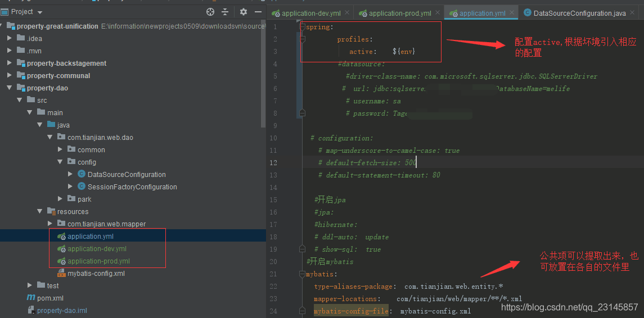Image resolution: width=644 pixels, height=318 pixels.
Task: Expand the common package
Action: click(60, 149)
